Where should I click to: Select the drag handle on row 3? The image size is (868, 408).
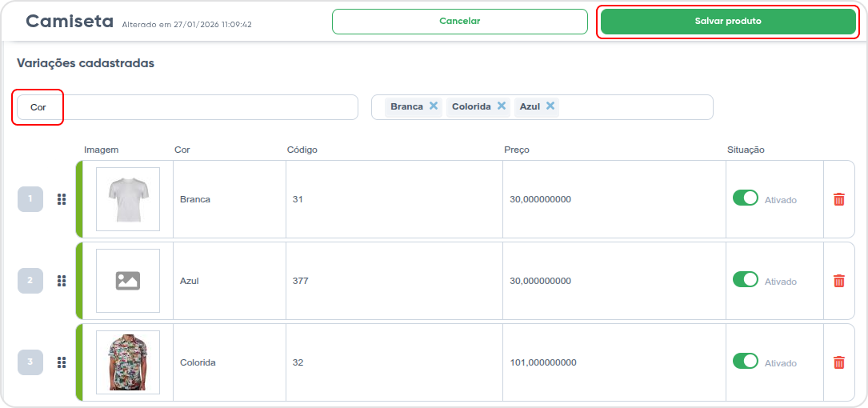coord(62,362)
